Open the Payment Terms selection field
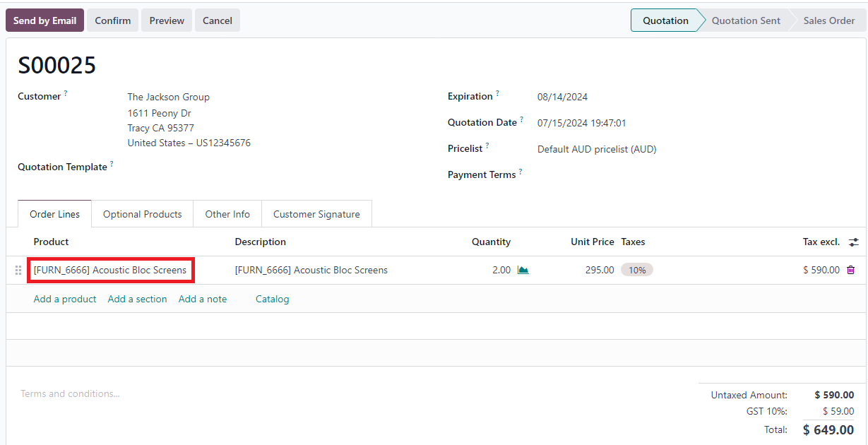Viewport: 868px width, 445px height. [x=636, y=174]
